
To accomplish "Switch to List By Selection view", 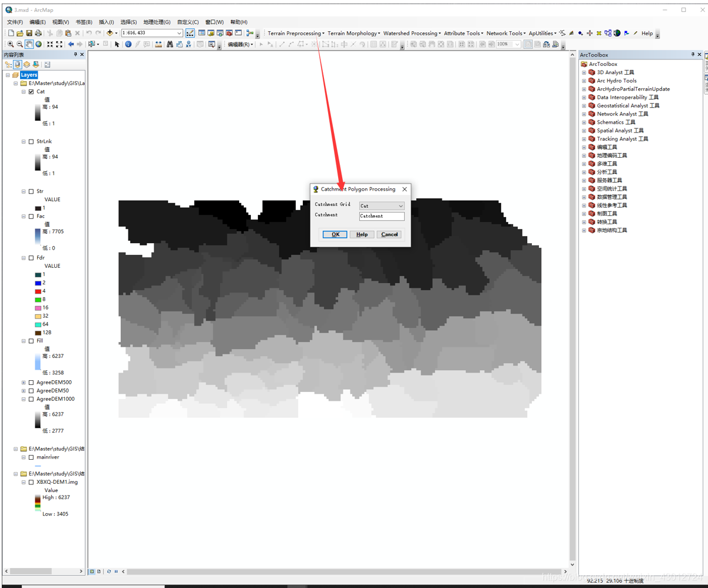I will click(x=36, y=65).
